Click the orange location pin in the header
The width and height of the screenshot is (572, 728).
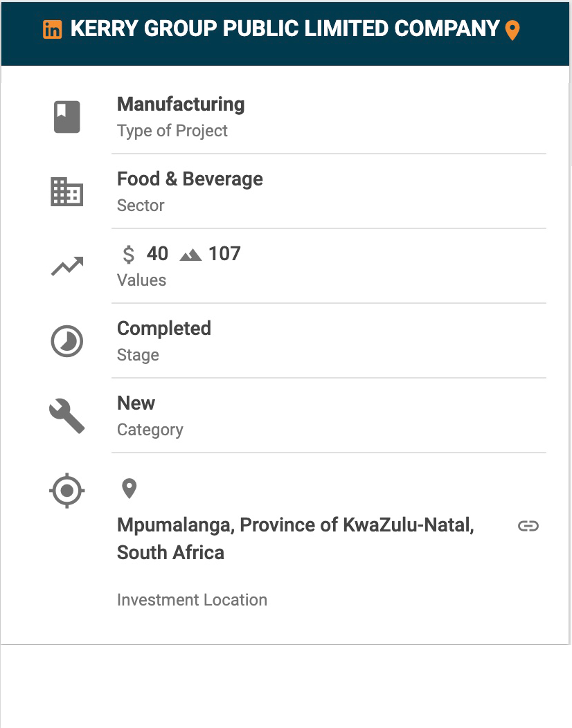[x=512, y=30]
